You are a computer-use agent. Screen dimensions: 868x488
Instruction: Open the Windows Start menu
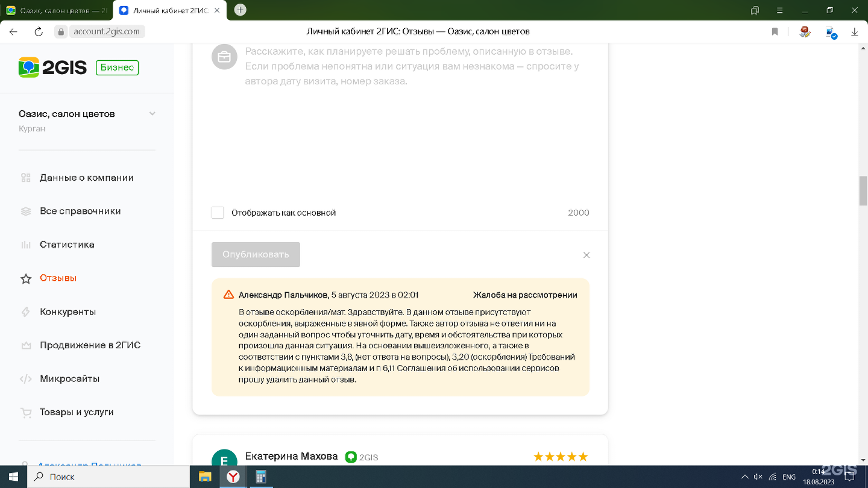(13, 477)
